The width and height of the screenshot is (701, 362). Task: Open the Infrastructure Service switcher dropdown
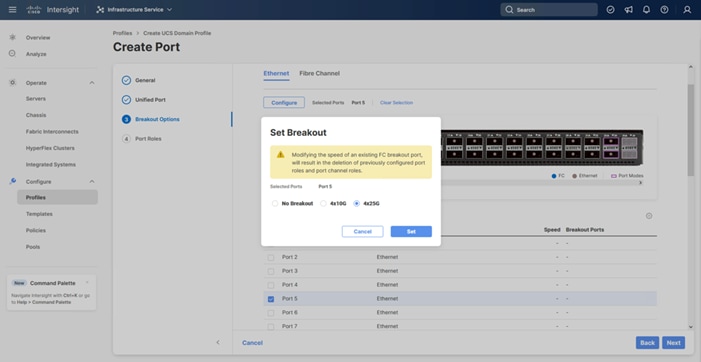(134, 9)
